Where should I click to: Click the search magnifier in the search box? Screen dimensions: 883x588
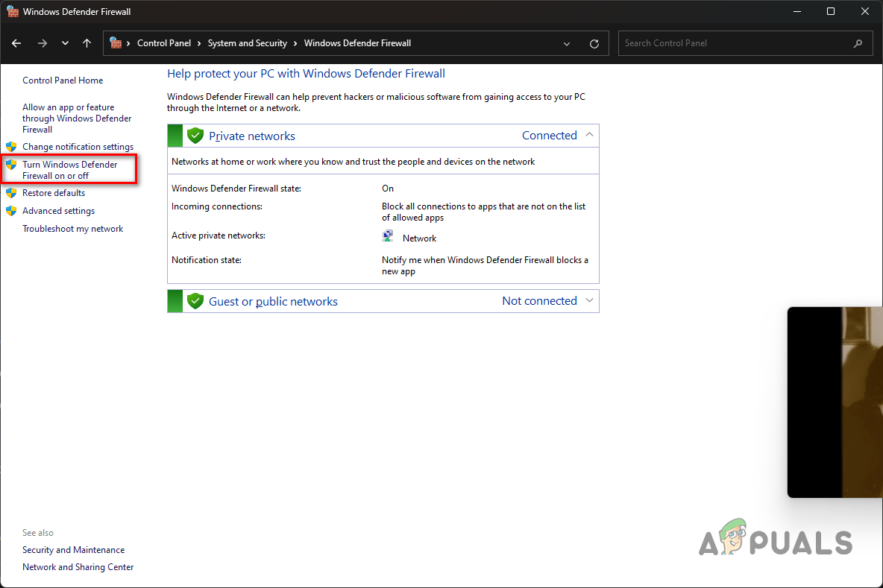point(858,43)
